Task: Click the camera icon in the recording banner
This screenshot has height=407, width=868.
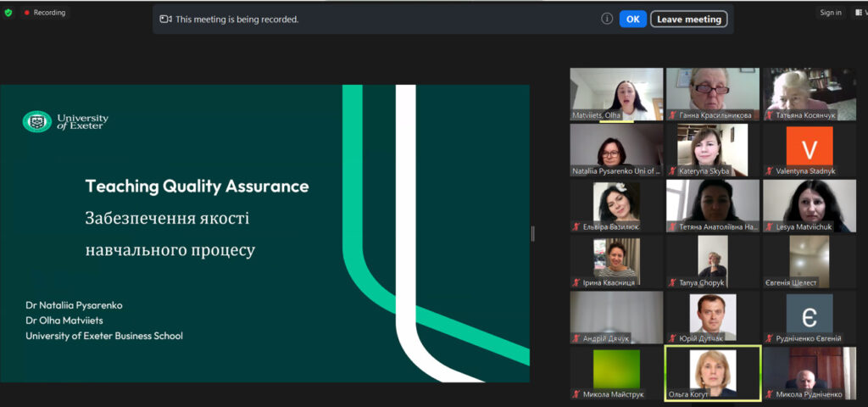Action: tap(166, 19)
